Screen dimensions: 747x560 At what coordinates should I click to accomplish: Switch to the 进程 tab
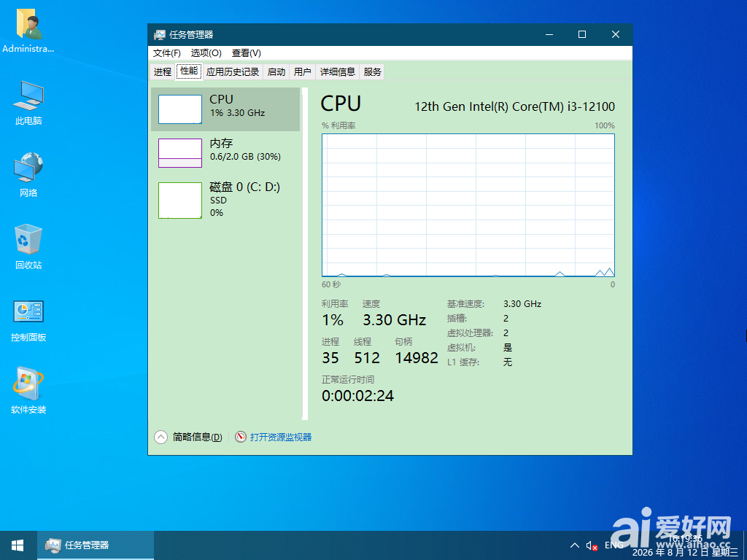click(163, 72)
